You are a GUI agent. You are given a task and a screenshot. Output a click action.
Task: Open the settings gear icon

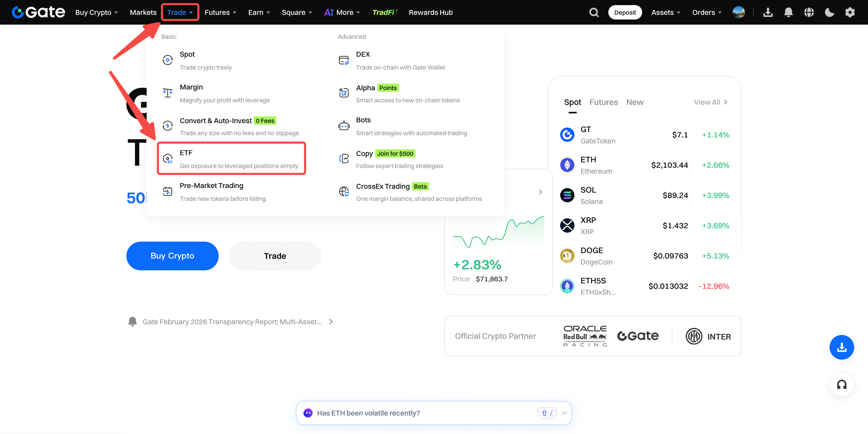pyautogui.click(x=850, y=13)
